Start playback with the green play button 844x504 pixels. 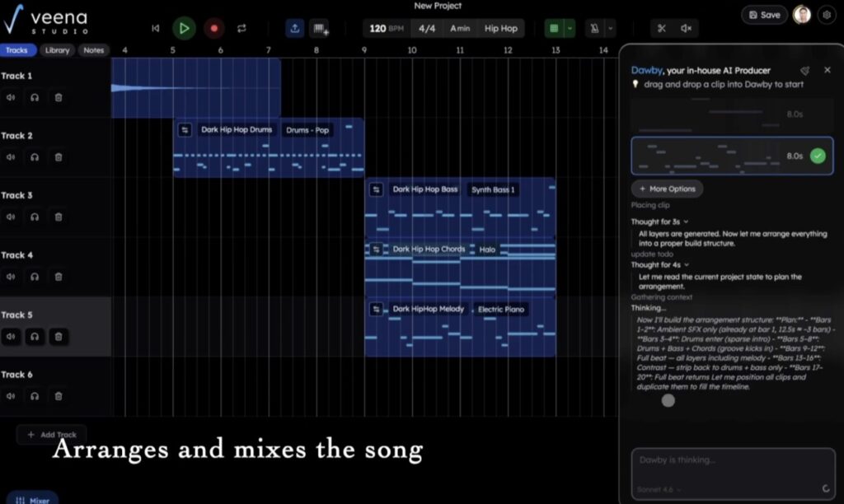pyautogui.click(x=184, y=28)
